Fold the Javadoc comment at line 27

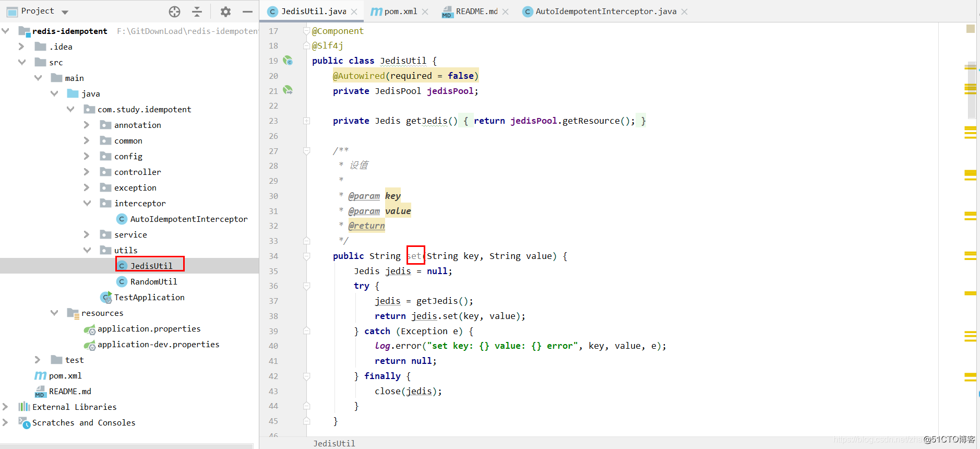307,151
